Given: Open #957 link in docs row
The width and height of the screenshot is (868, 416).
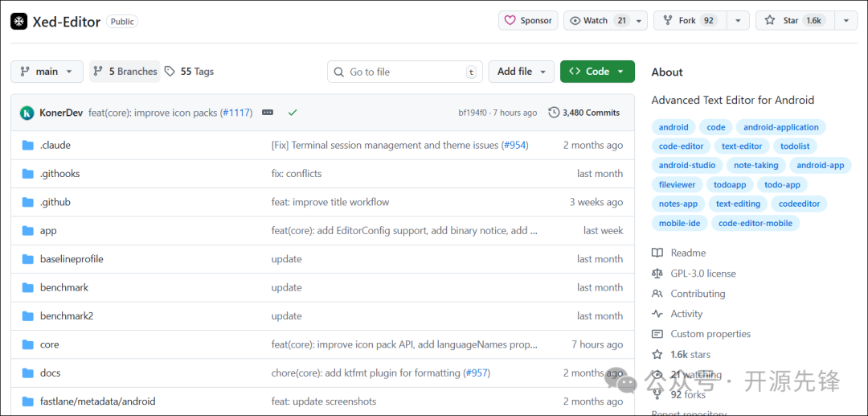Looking at the screenshot, I should tap(477, 373).
